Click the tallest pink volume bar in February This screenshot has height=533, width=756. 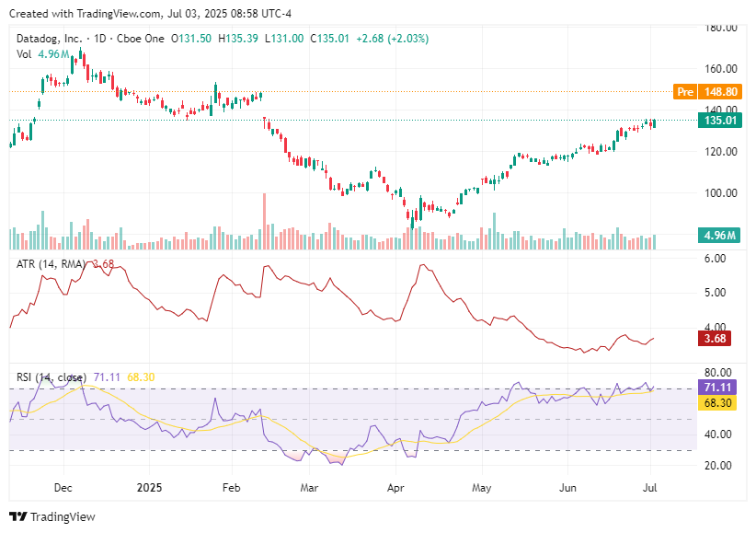pyautogui.click(x=264, y=221)
